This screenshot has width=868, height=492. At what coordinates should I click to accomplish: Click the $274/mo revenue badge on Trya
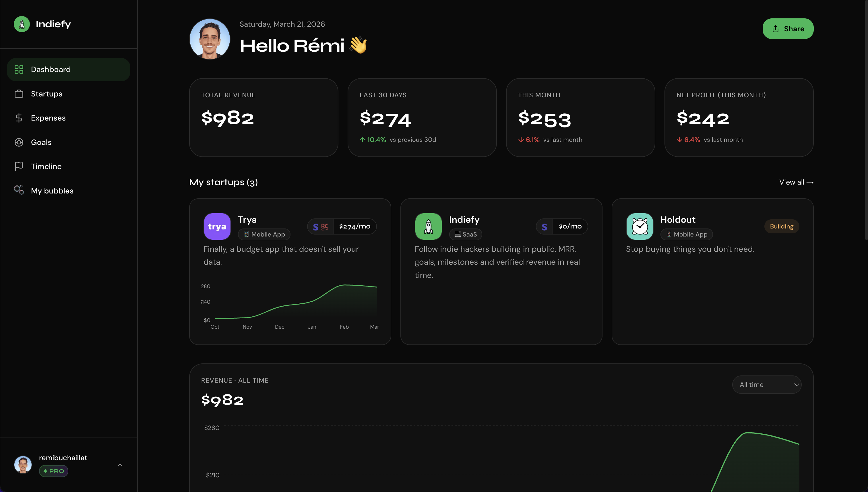click(354, 226)
